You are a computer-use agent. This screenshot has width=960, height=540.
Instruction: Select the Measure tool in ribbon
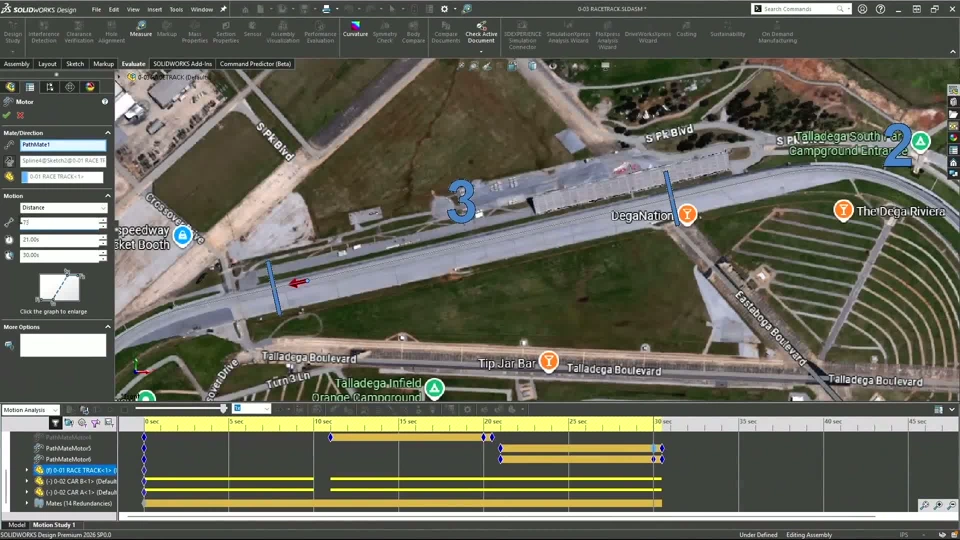tap(140, 29)
